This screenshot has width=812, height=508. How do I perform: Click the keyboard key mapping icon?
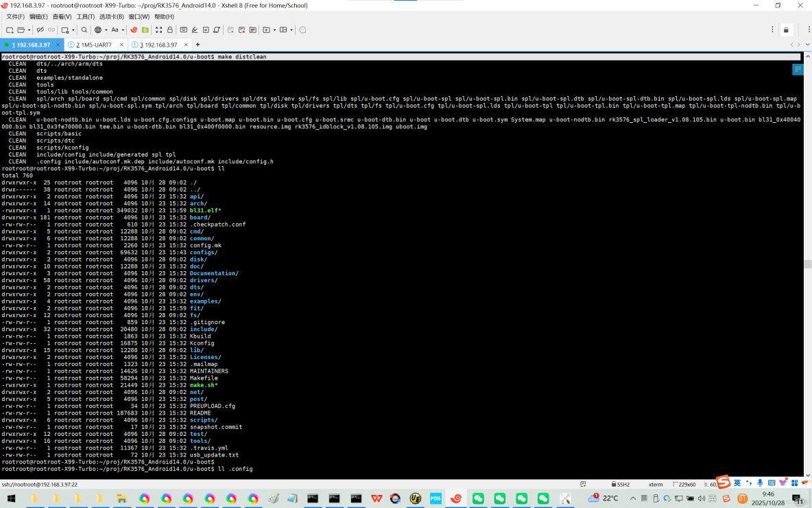click(183, 30)
